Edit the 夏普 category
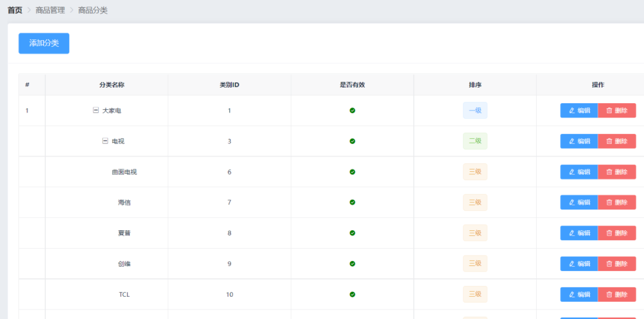Image resolution: width=644 pixels, height=319 pixels. click(579, 233)
